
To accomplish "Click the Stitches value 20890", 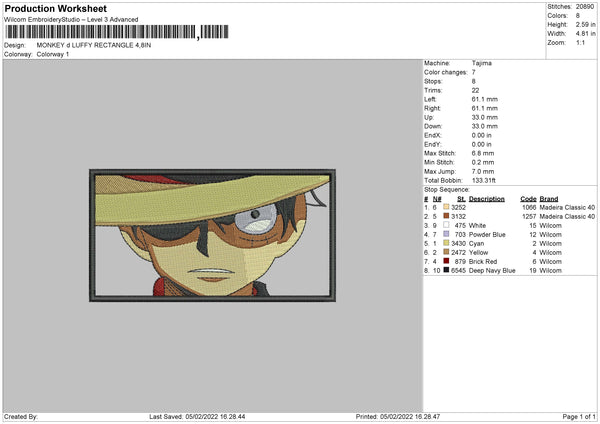I will [x=585, y=7].
